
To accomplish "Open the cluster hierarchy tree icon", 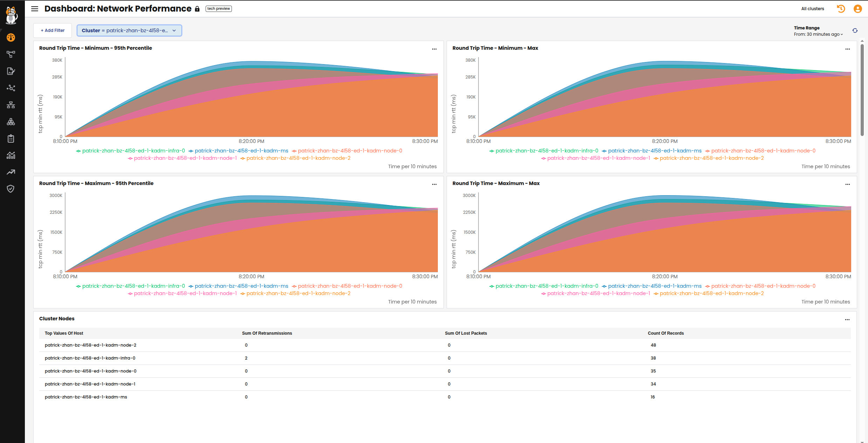I will pos(11,105).
